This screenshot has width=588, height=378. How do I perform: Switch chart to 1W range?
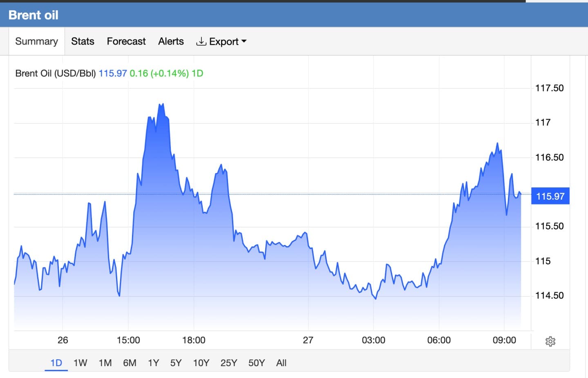click(80, 362)
